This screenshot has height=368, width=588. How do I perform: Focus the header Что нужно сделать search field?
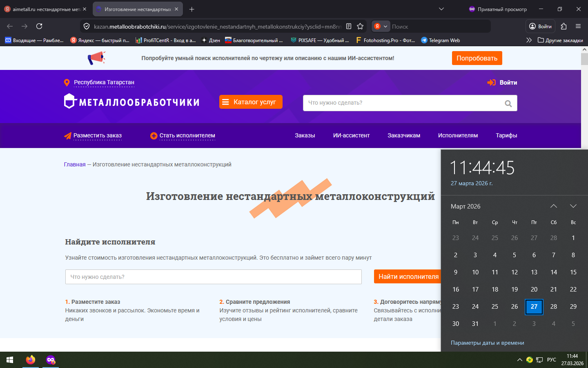click(x=410, y=103)
